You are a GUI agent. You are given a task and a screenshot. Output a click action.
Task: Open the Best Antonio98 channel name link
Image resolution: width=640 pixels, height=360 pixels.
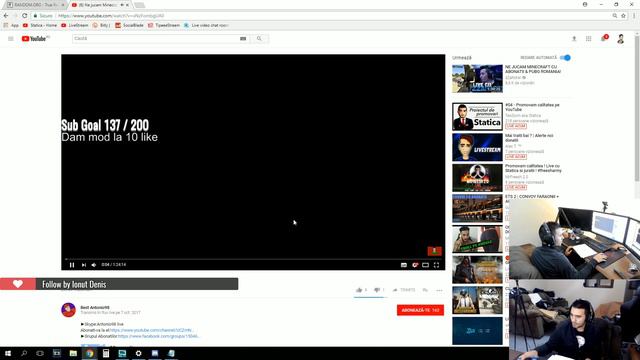(95, 307)
